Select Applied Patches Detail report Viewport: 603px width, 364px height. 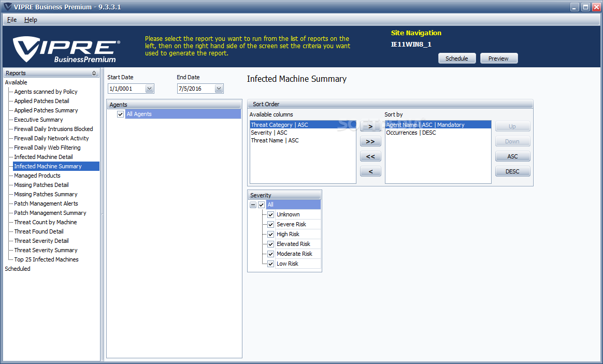point(41,101)
